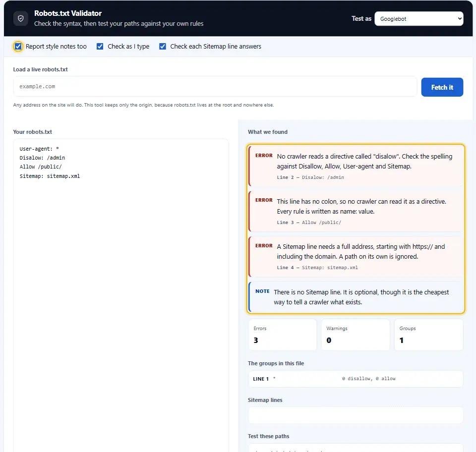Image resolution: width=476 pixels, height=452 pixels.
Task: Select the Sitemap full address error
Action: pos(356,257)
